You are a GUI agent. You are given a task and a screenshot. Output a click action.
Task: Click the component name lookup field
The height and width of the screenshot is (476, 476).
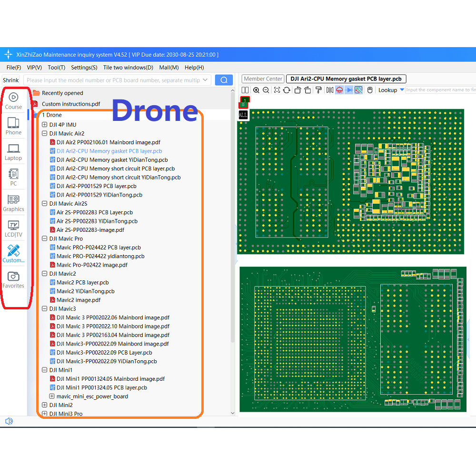coord(440,90)
